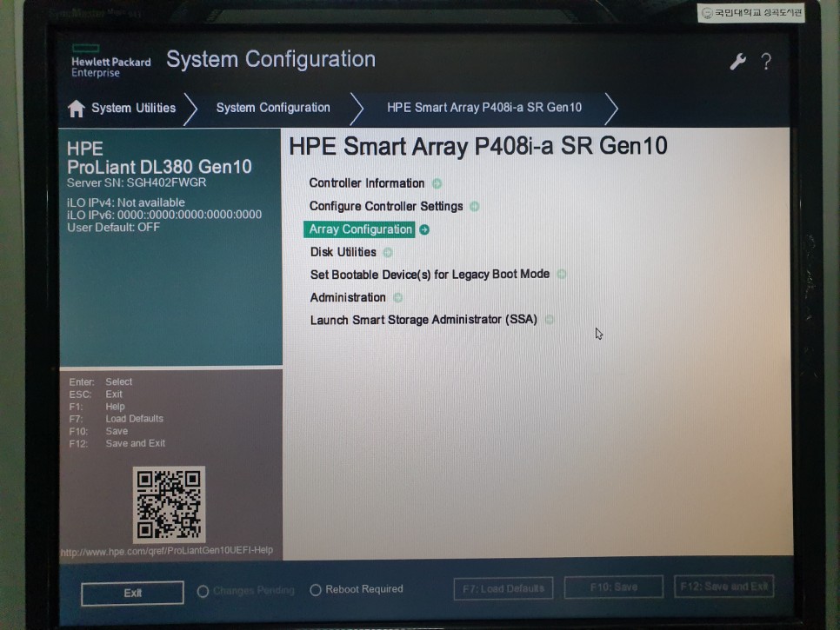
Task: Click the System Configuration page title
Action: 271,59
